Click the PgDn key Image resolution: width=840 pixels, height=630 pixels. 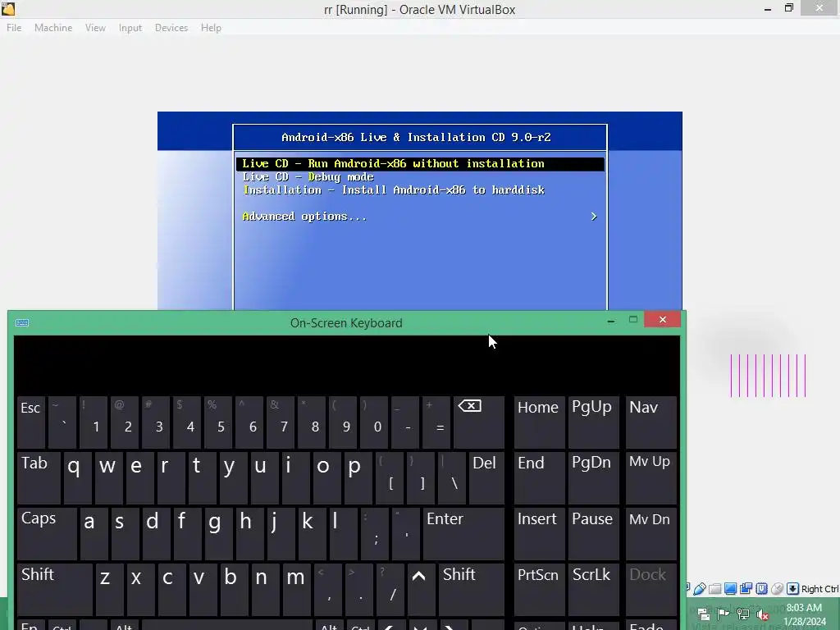(593, 478)
